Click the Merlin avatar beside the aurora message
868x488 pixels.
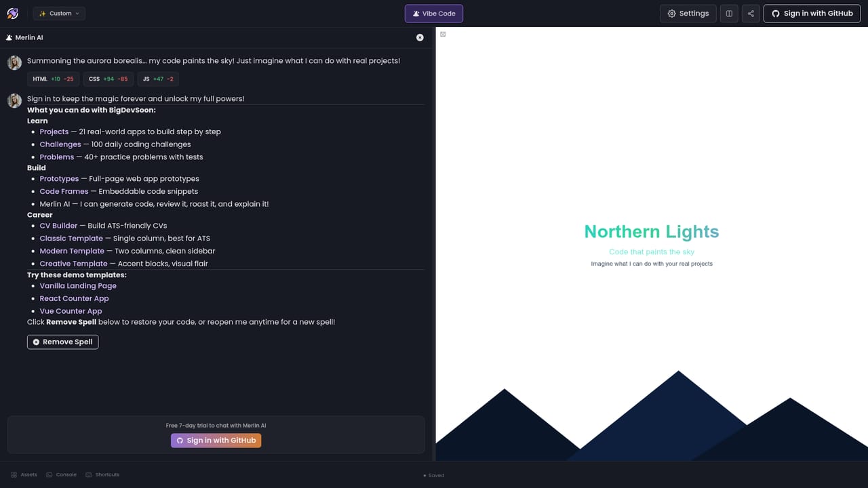click(14, 62)
